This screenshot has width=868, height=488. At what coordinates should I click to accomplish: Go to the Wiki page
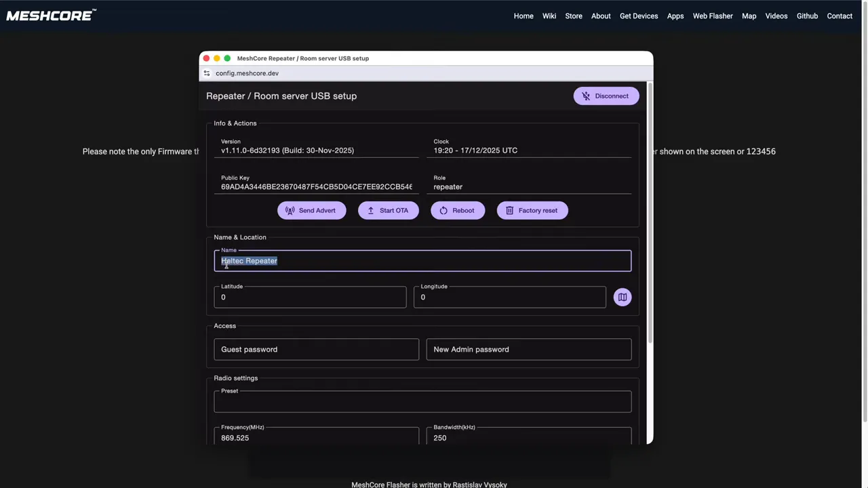coord(549,16)
